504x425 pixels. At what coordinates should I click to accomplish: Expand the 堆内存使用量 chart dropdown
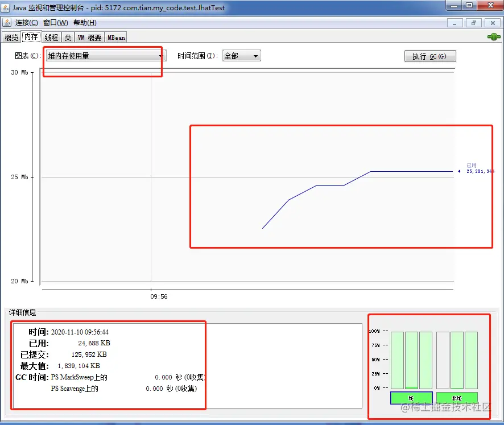pos(106,56)
